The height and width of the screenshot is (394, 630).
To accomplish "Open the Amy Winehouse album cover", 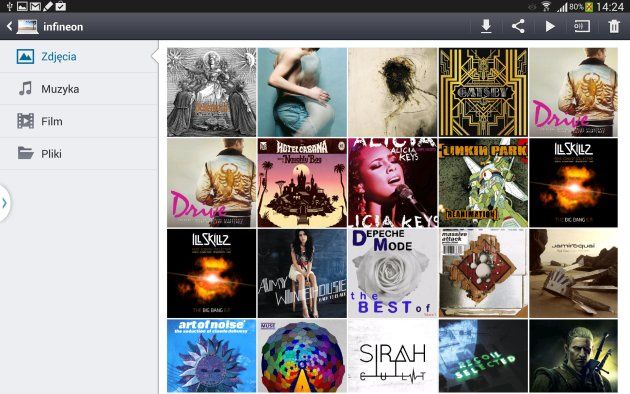I will (302, 273).
